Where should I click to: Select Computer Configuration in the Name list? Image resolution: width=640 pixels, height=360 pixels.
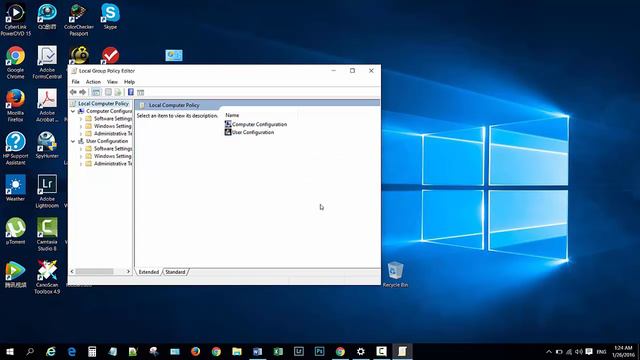click(x=256, y=124)
